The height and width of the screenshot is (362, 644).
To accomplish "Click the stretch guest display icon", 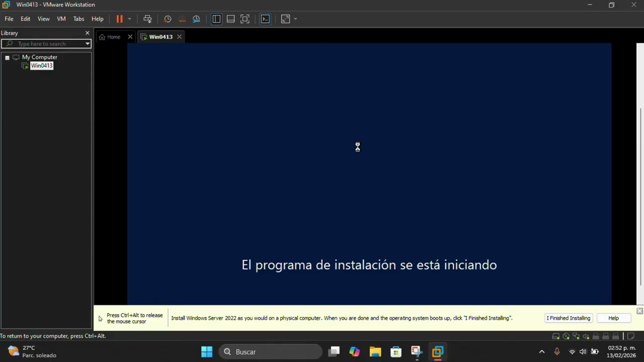I will tap(285, 19).
